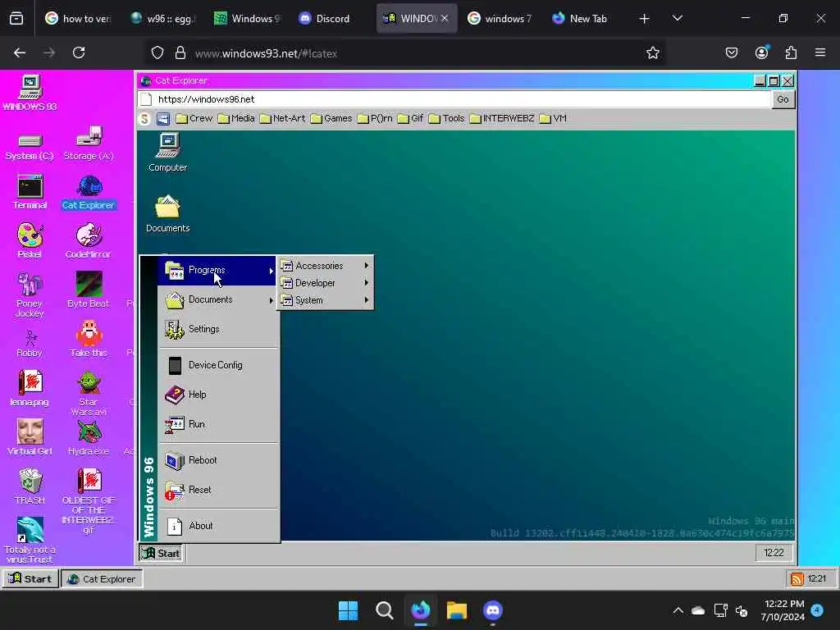
Task: Click the RSS feed tray icon
Action: point(797,578)
